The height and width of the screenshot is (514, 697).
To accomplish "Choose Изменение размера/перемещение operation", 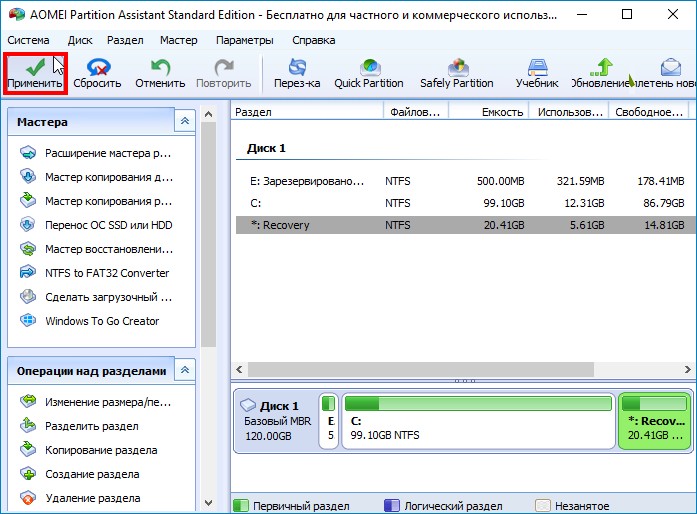I will (x=95, y=402).
